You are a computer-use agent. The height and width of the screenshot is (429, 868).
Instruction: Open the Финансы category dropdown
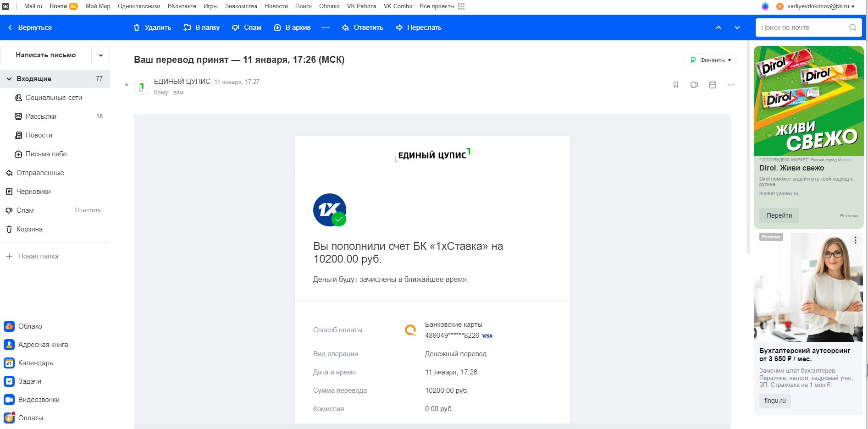pos(710,60)
